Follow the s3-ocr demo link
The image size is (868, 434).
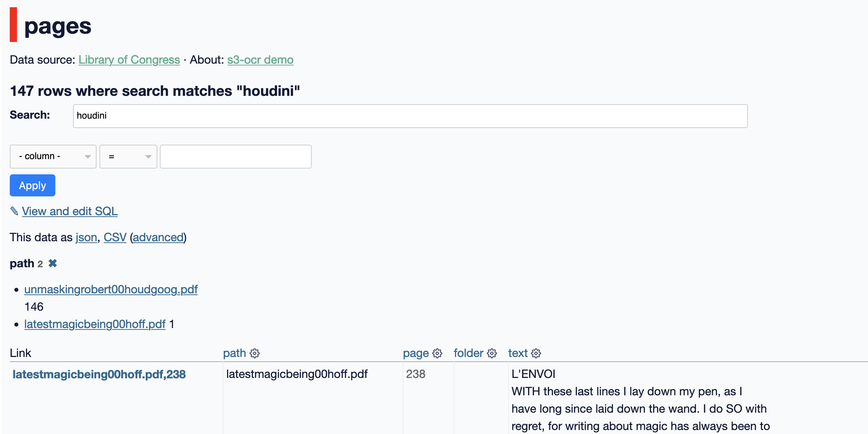click(x=260, y=60)
